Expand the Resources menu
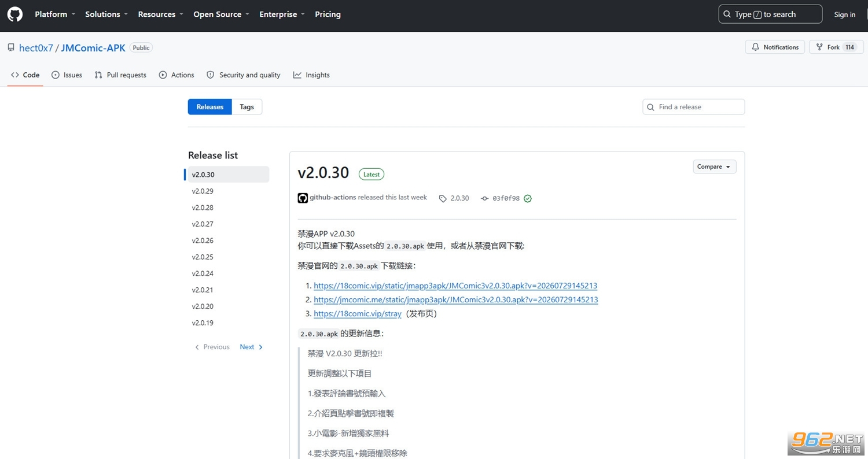Screen dimensions: 868x459 pos(161,14)
